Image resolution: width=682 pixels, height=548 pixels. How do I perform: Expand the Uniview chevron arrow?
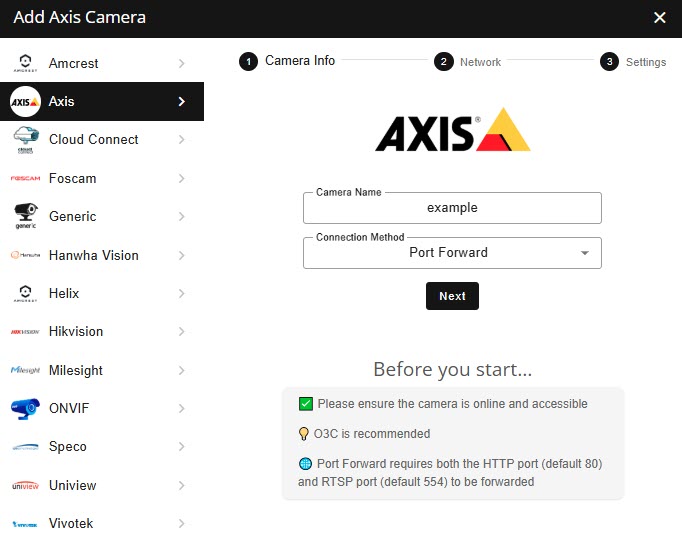coord(181,485)
